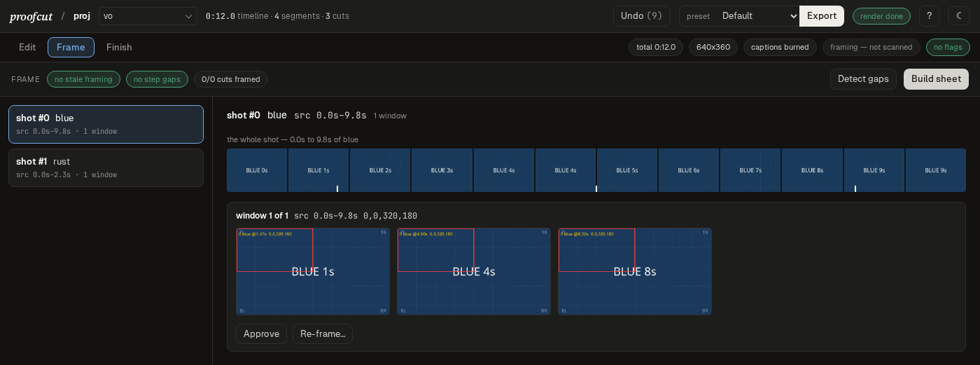
Task: Select the BLUE 7s filmstrip frame
Action: pyautogui.click(x=750, y=170)
